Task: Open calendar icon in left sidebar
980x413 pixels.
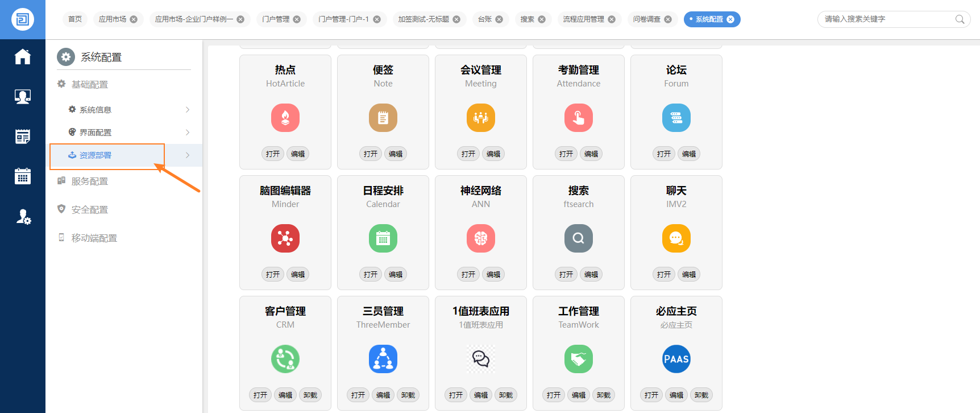Action: click(x=23, y=176)
